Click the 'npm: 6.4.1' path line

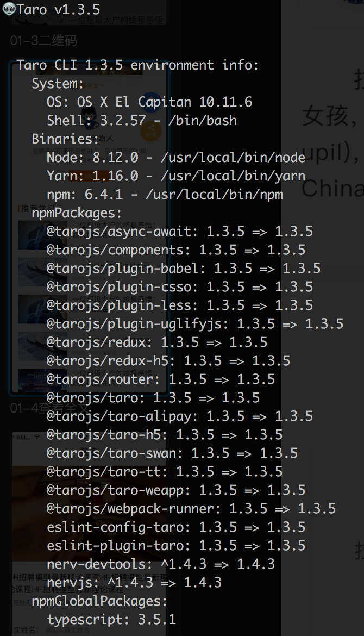tap(165, 194)
